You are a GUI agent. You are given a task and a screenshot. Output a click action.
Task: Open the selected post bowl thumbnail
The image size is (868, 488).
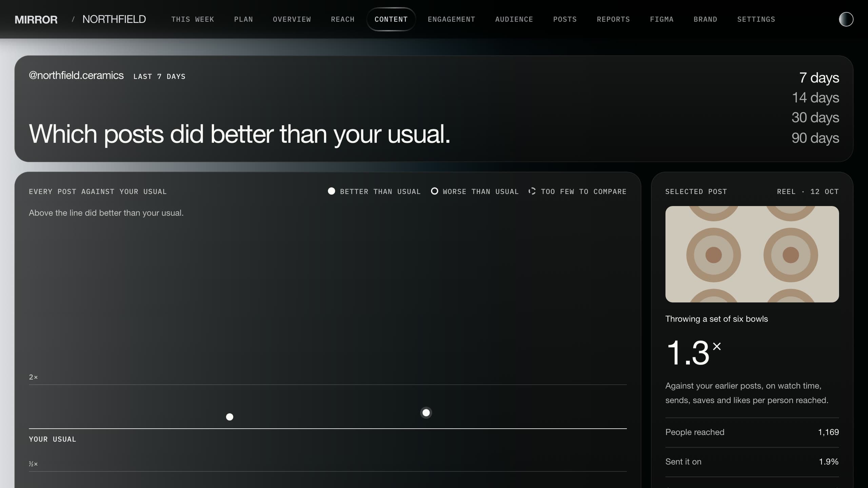[752, 254]
